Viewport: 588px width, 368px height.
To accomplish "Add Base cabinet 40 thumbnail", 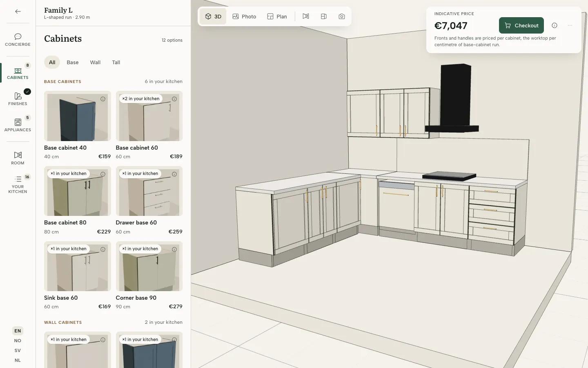I will [78, 116].
